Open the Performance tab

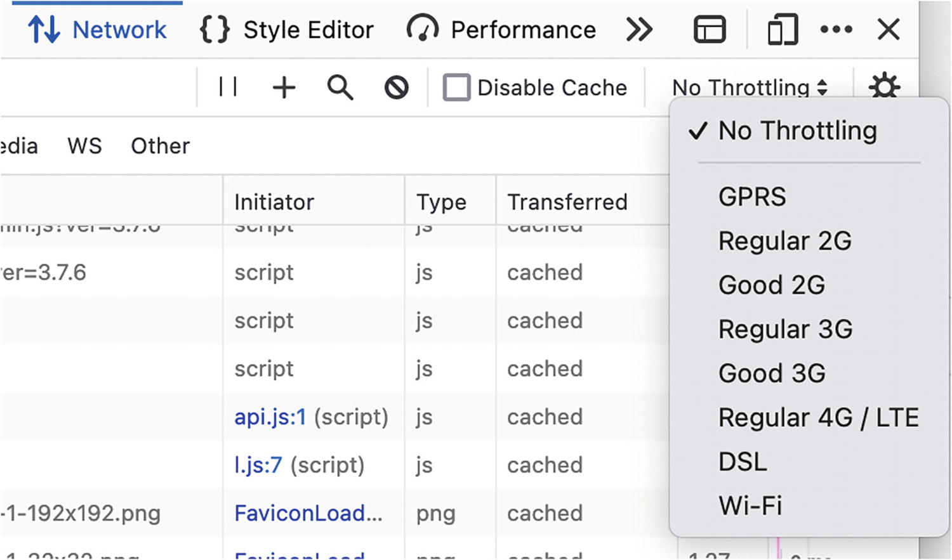tap(501, 30)
